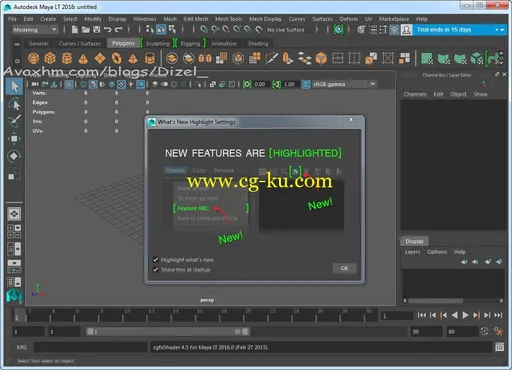This screenshot has height=370, width=512.
Task: Open Layers menu in Layer Editor
Action: click(412, 252)
